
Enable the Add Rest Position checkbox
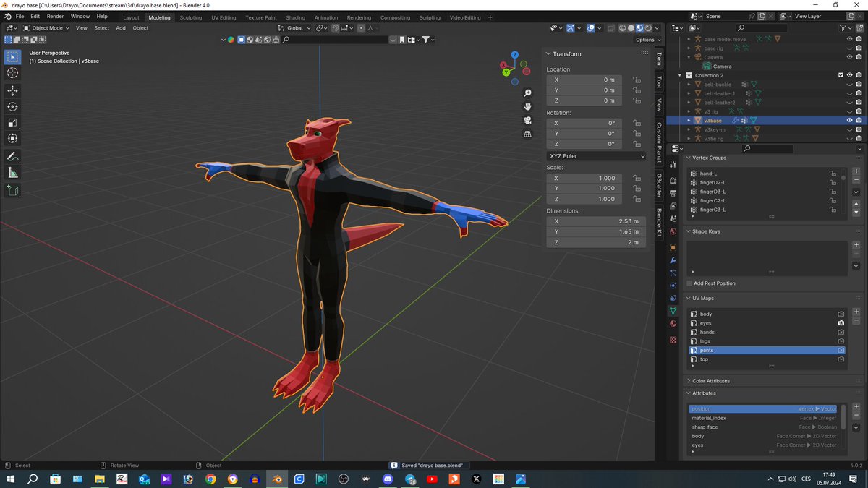pyautogui.click(x=690, y=283)
